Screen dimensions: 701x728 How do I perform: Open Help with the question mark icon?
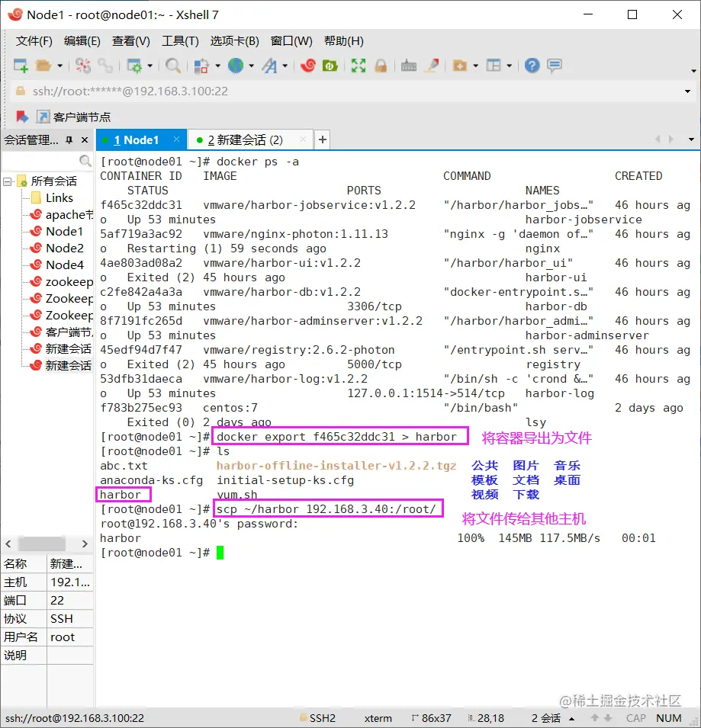532,66
